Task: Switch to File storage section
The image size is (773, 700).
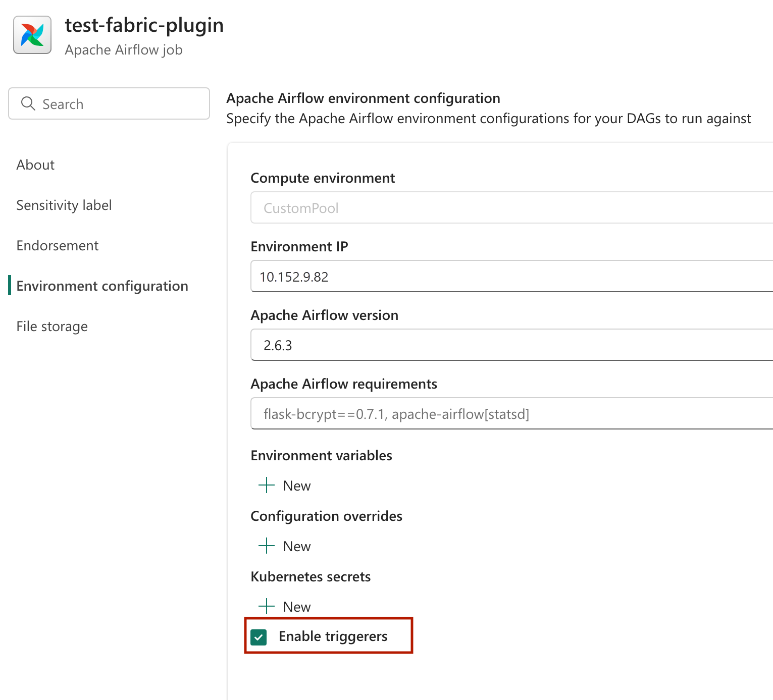Action: [x=52, y=327]
